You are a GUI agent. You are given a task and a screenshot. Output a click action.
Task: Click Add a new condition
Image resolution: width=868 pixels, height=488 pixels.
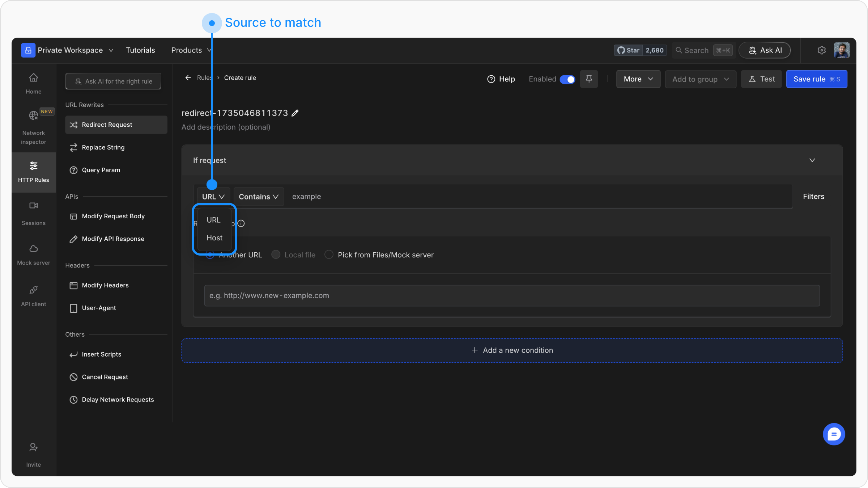[512, 350]
